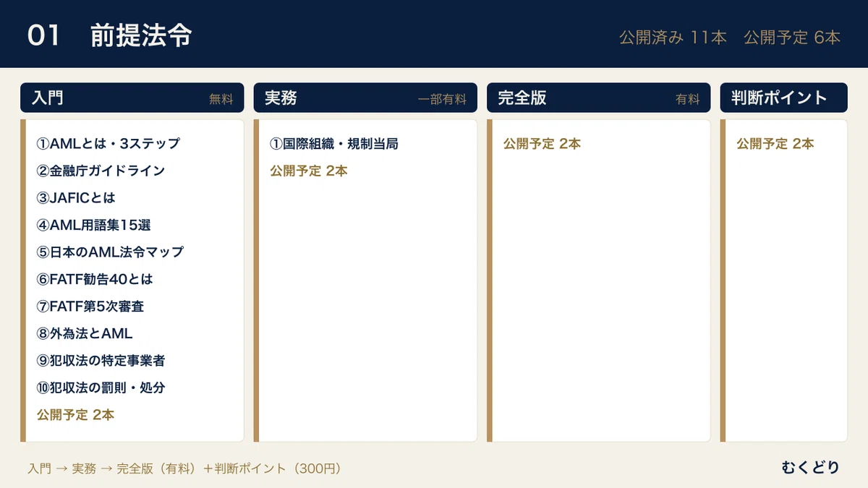The image size is (868, 488).
Task: Open ③JAFICとは article
Action: [x=76, y=197]
